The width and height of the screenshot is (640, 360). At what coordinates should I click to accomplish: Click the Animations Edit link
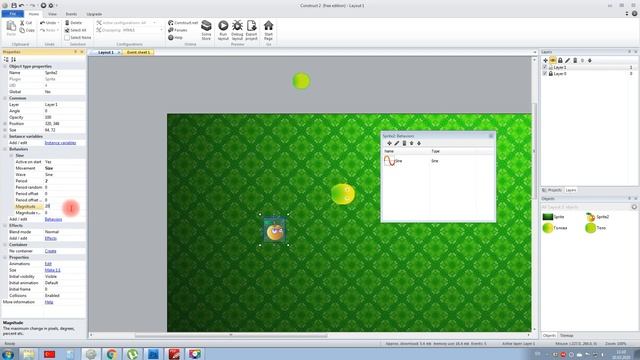tap(48, 264)
